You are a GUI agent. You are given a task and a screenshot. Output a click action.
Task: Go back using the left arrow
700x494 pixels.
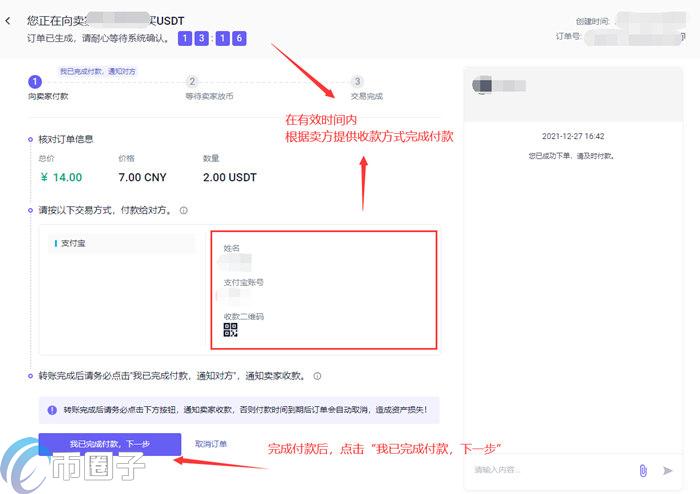tap(8, 21)
